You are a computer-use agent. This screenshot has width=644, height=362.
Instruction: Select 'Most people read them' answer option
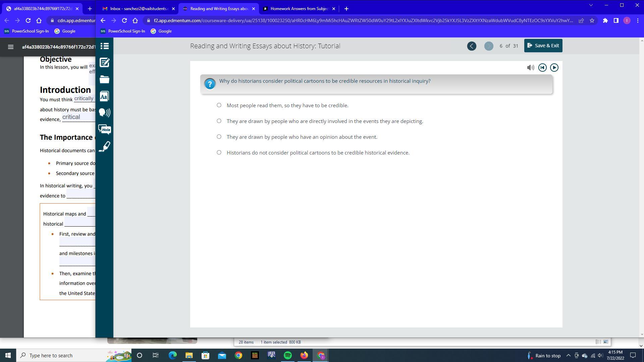[x=219, y=105]
